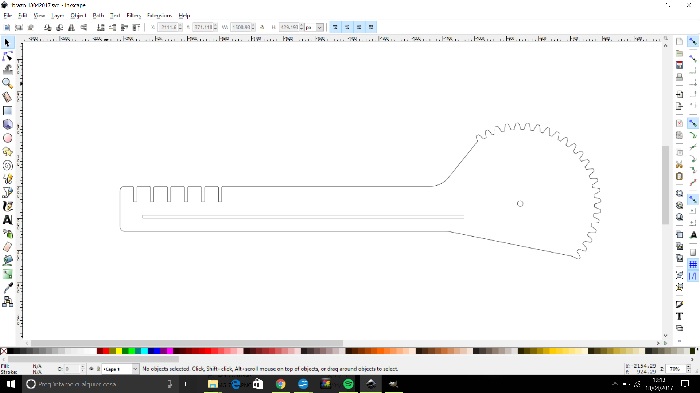Click the canvas horizontal scrollbar

click(187, 343)
